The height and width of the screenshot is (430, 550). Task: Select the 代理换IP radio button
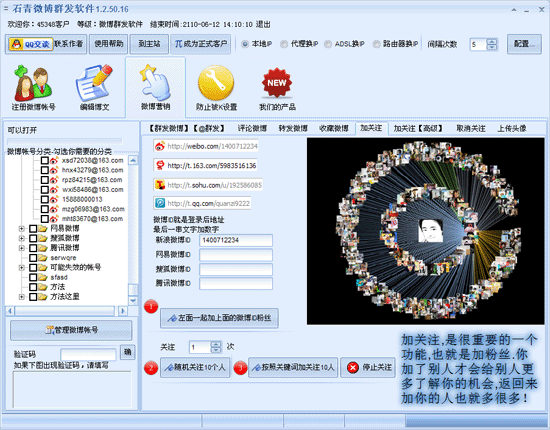pos(284,44)
